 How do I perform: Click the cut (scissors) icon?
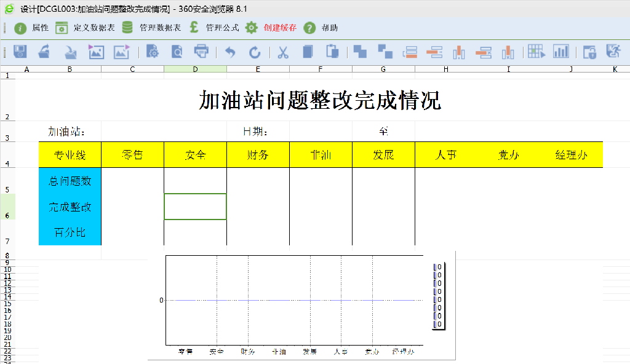(283, 52)
